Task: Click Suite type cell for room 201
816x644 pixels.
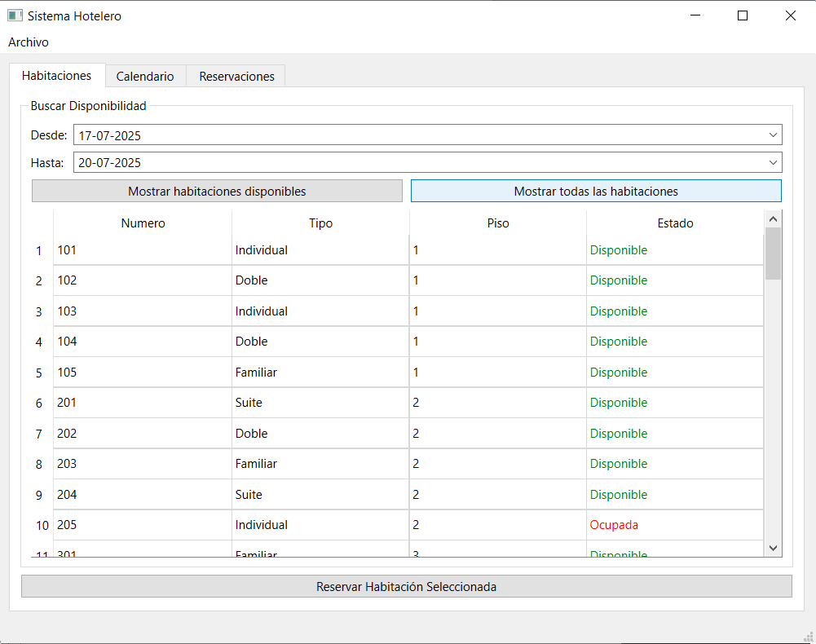Action: pos(320,403)
